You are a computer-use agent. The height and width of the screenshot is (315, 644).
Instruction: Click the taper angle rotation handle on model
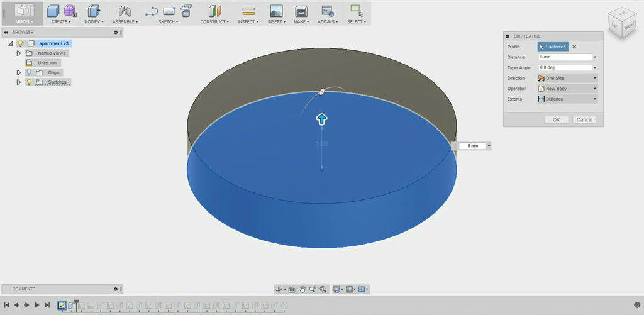click(x=322, y=92)
